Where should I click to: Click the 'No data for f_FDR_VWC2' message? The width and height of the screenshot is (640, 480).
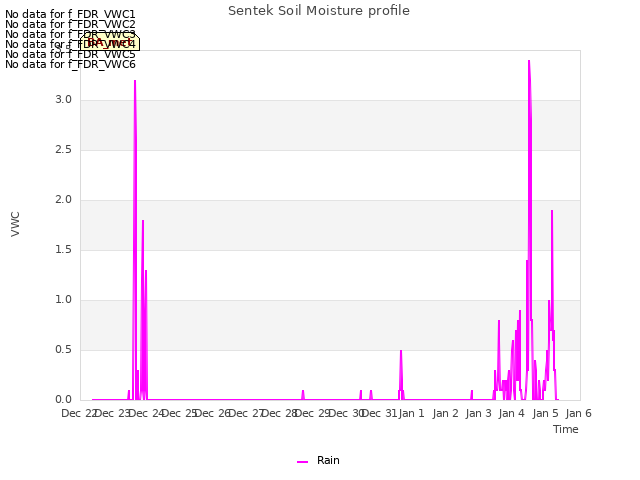(70, 24)
